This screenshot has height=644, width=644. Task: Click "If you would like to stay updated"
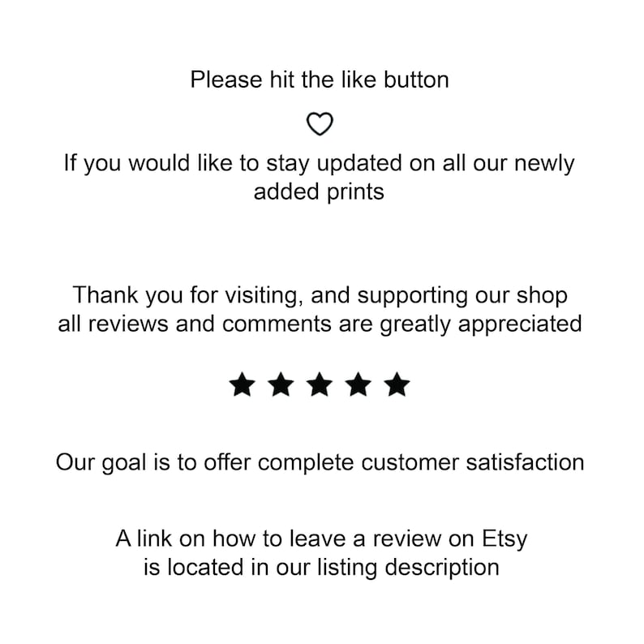click(233, 164)
